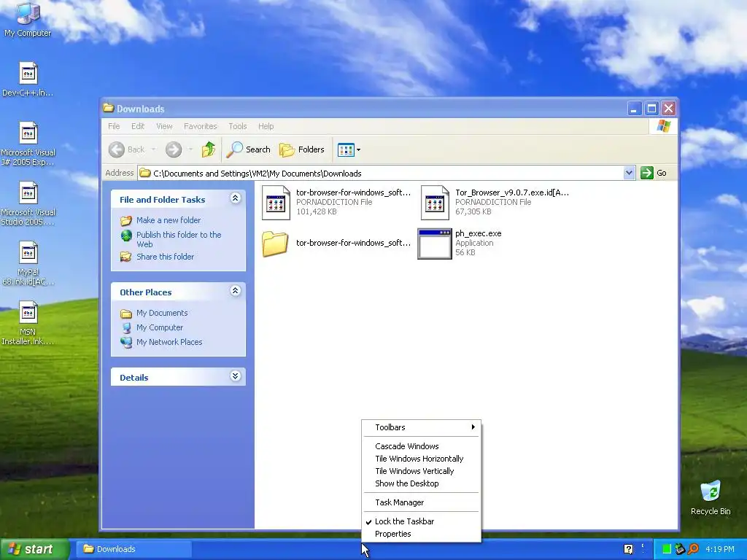Click the Go button beside address bar
747x560 pixels.
654,173
